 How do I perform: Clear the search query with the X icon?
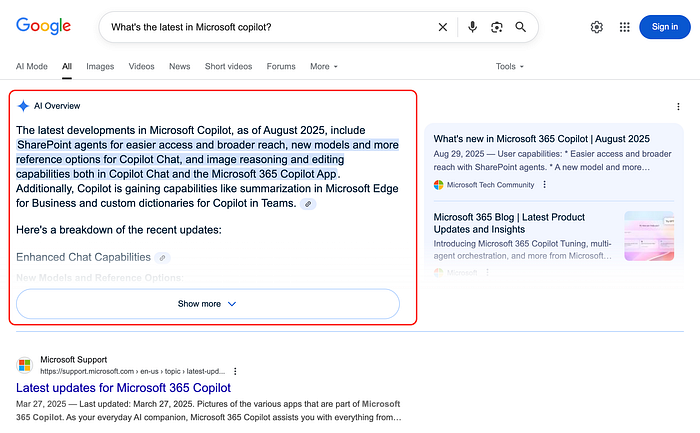click(442, 27)
